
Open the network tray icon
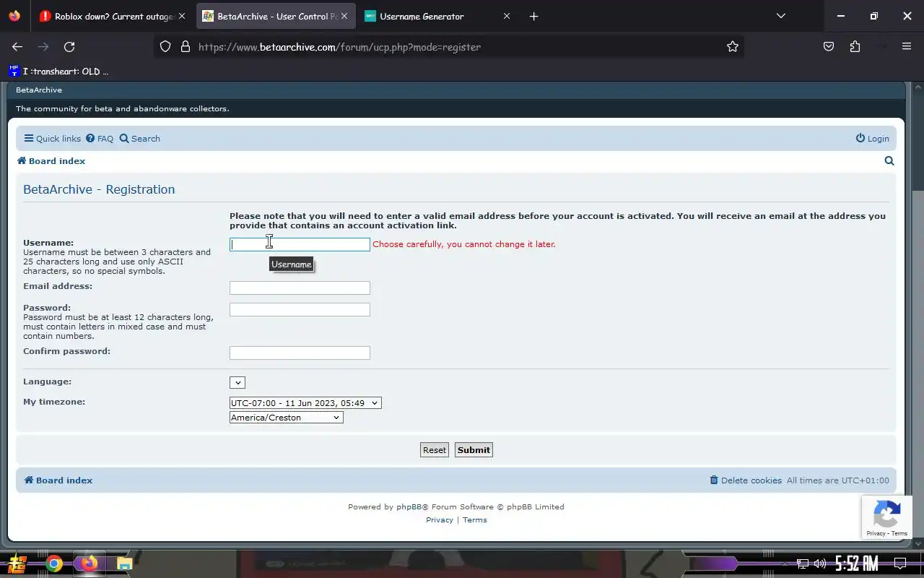click(x=803, y=564)
